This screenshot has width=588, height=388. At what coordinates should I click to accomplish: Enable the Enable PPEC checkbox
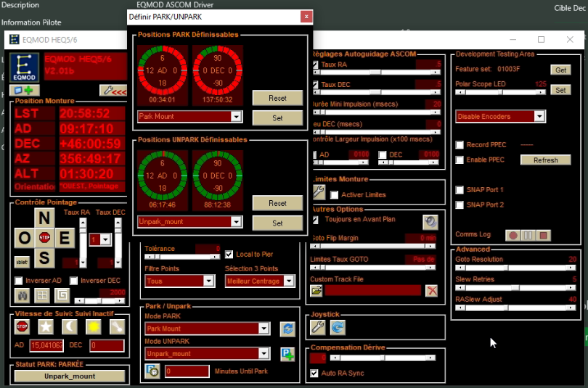click(x=460, y=160)
